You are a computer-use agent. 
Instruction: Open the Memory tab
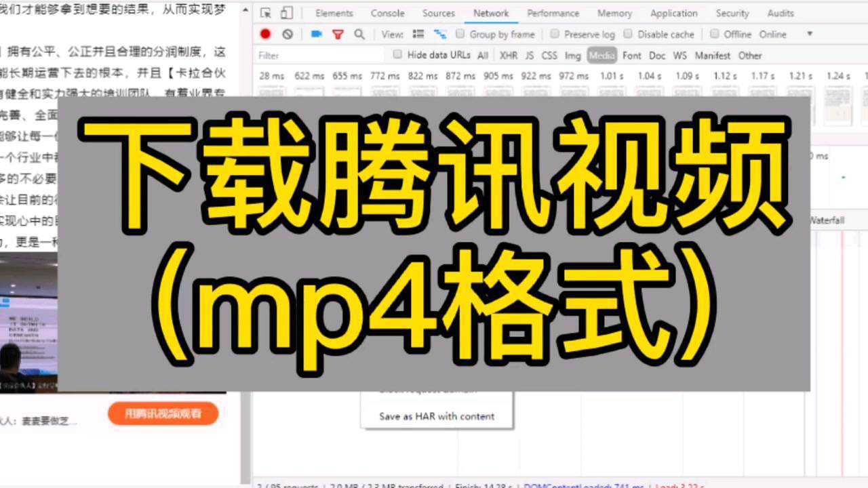(616, 13)
